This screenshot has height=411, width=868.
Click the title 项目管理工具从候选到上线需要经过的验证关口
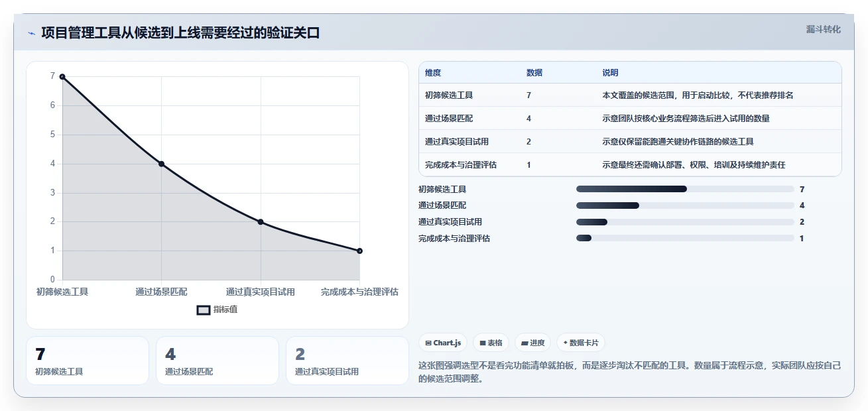point(180,32)
